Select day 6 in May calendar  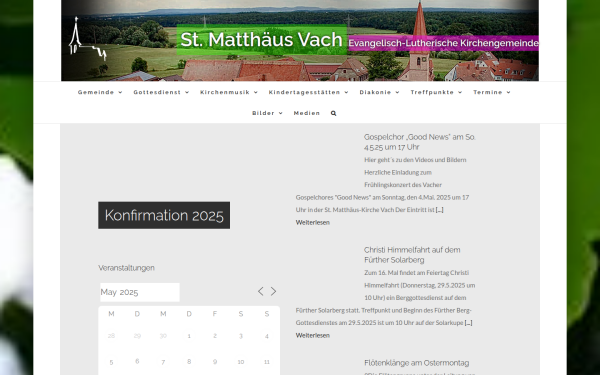(137, 362)
